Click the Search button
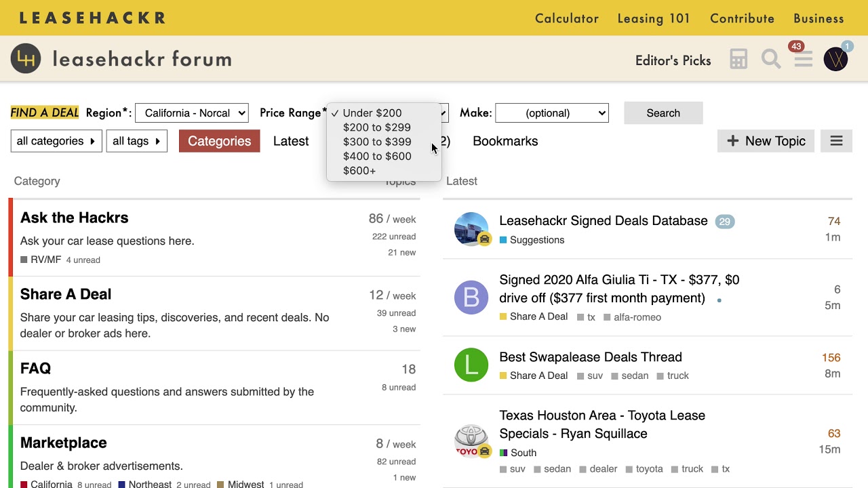 point(663,113)
